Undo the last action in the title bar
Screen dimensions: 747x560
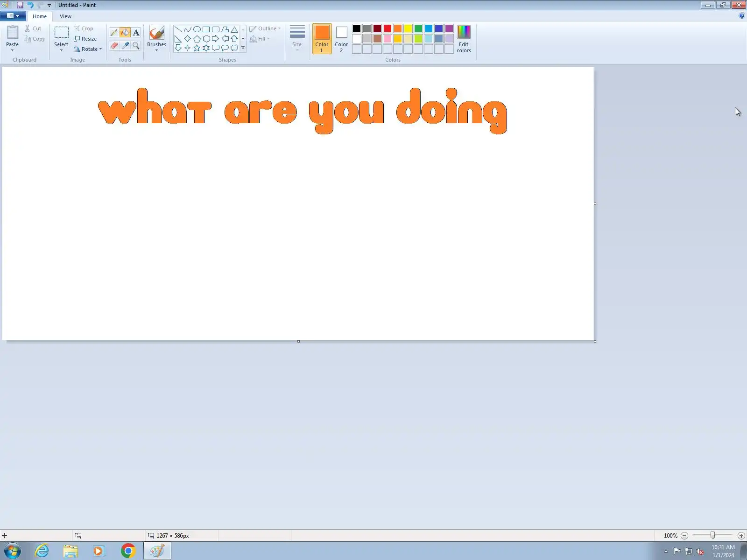[30, 5]
